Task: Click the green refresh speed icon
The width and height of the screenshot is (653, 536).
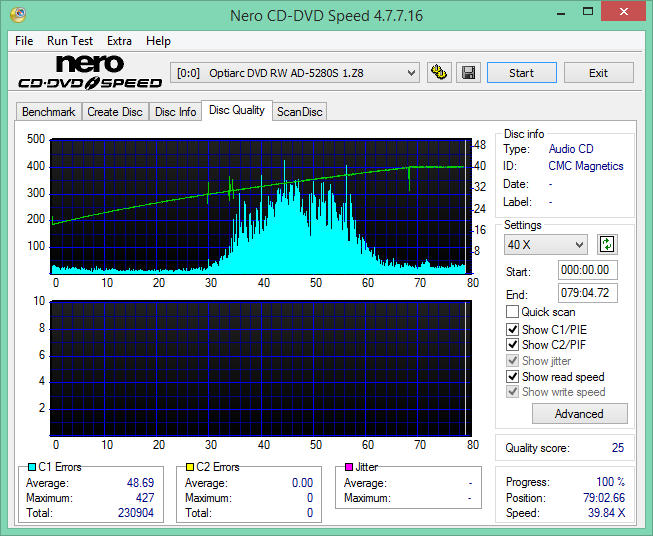Action: click(607, 244)
